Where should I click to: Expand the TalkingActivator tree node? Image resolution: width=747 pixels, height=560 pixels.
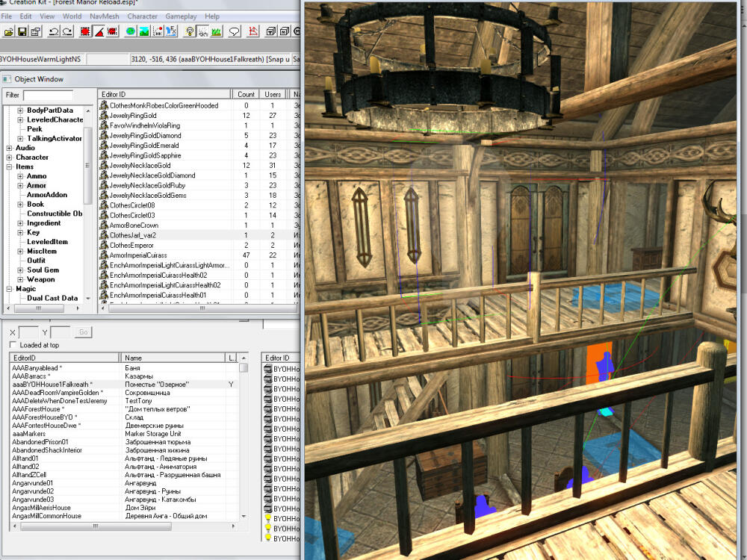[x=20, y=139]
